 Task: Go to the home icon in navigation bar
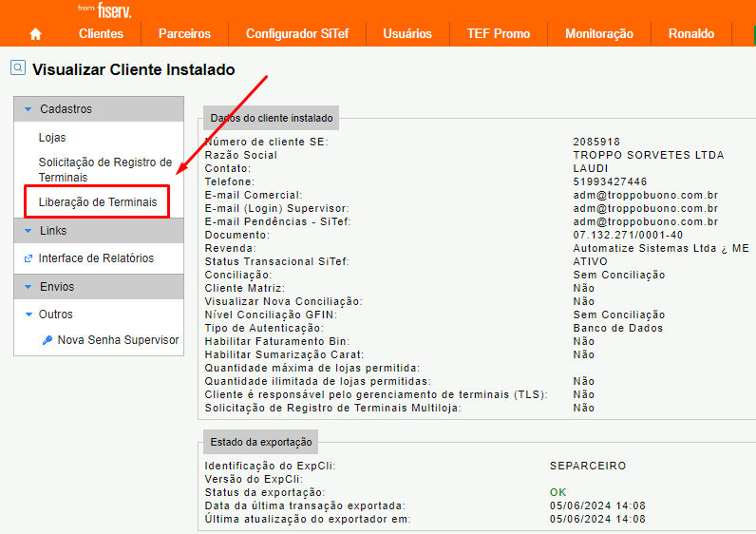tap(35, 34)
